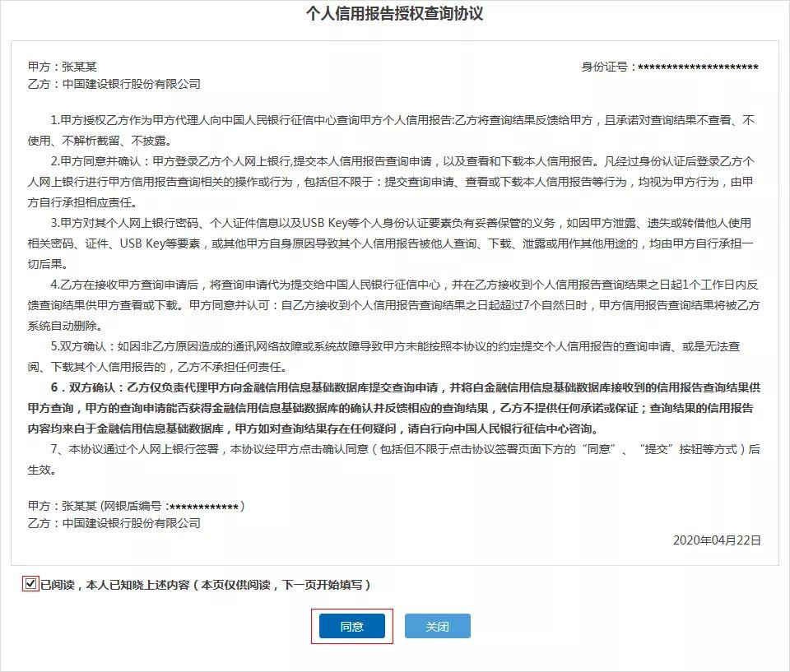Select the red-boxed agree button
Image resolution: width=790 pixels, height=672 pixels.
tap(351, 625)
